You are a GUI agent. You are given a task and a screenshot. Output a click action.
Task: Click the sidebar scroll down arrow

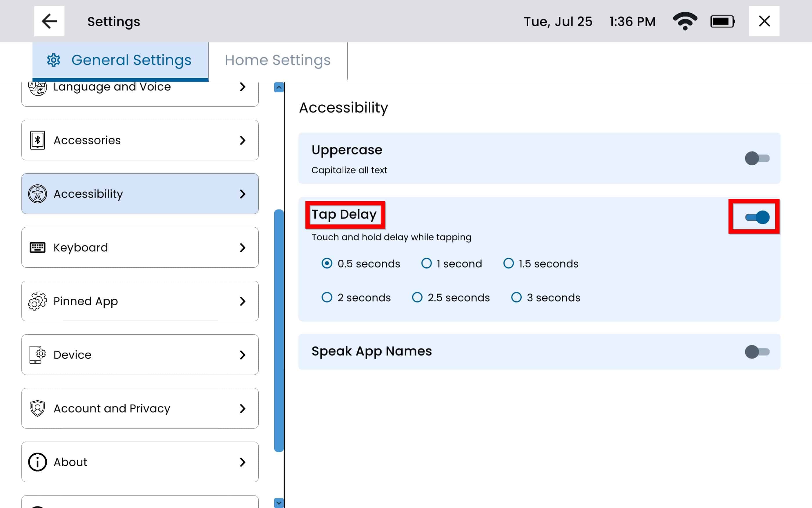click(x=278, y=502)
